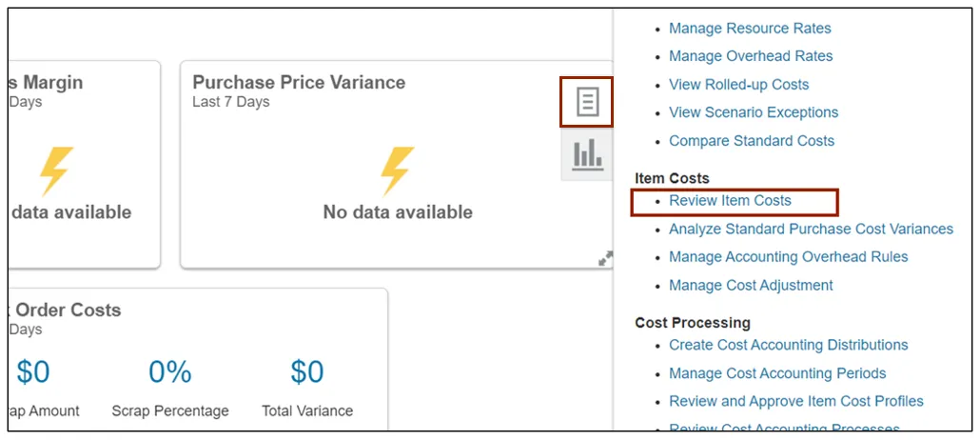Image resolution: width=980 pixels, height=440 pixels.
Task: Click the Purchase Price Variance card title
Action: pyautogui.click(x=299, y=83)
